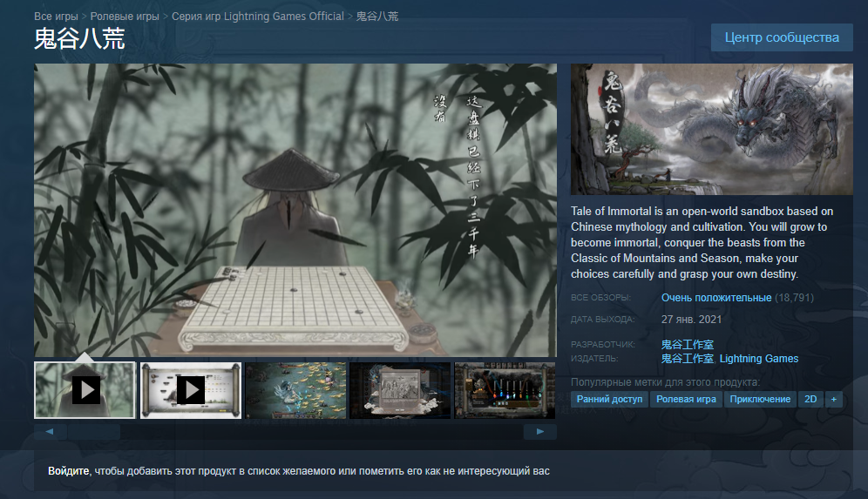Click the release date 27 янв. 2021
The width and height of the screenshot is (868, 499).
tap(691, 320)
